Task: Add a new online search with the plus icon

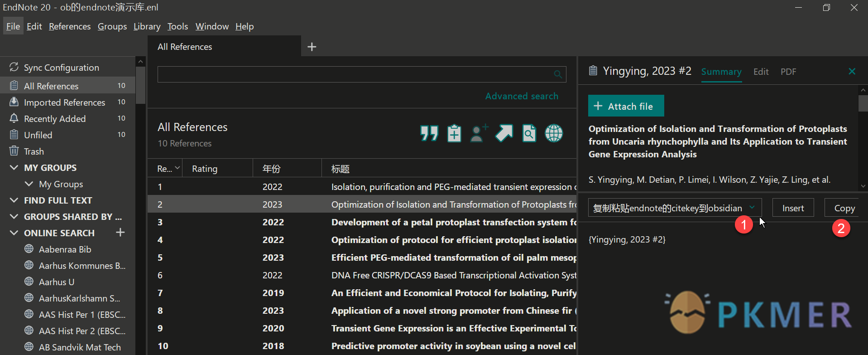Action: 120,233
